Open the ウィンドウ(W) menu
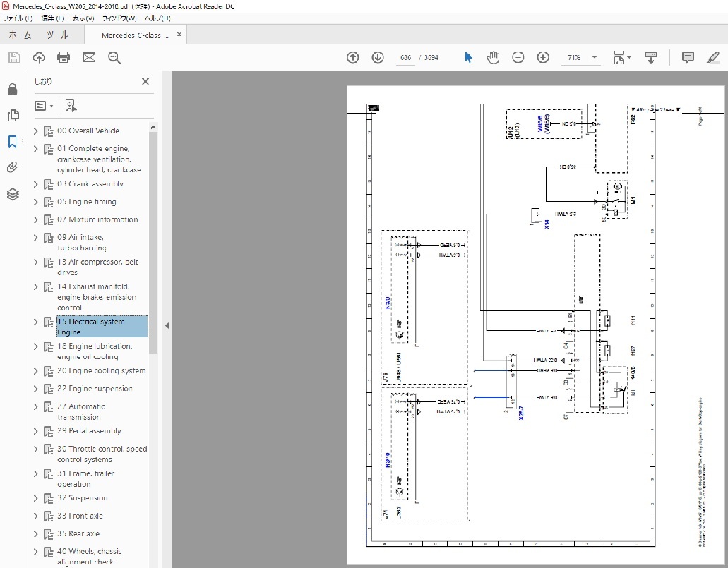The image size is (728, 568). 119,18
